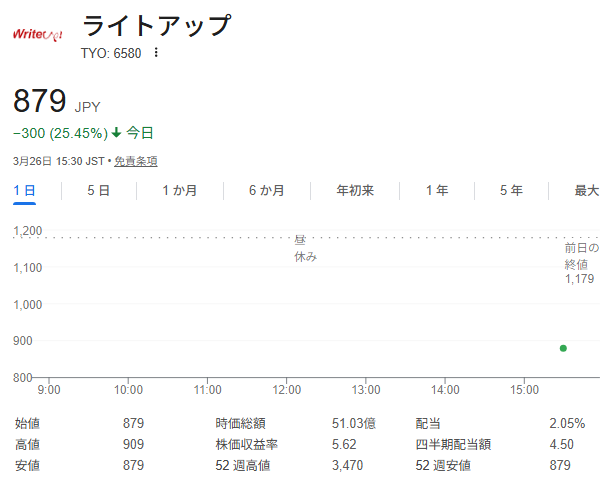612x496 pixels.
Task: Click the green price point on chart
Action: 563,348
